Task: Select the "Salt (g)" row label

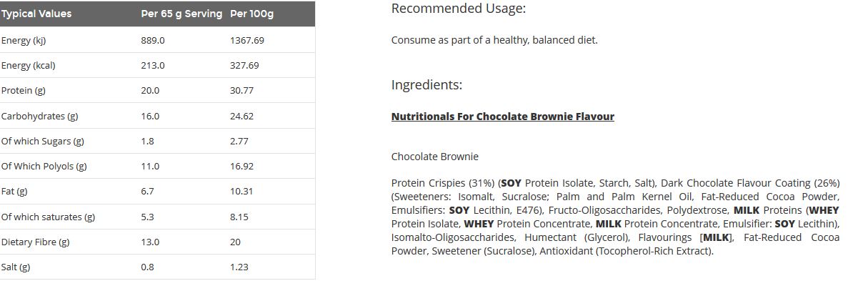Action: click(16, 267)
